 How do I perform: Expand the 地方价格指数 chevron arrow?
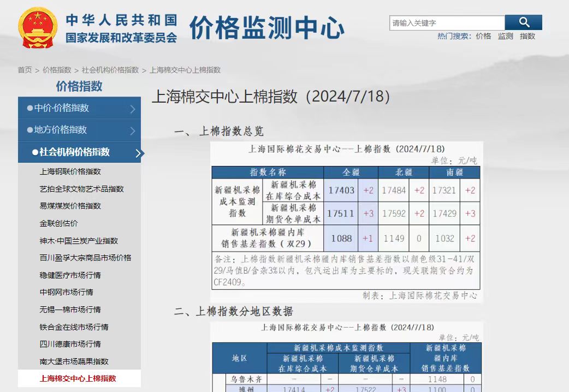[x=133, y=130]
